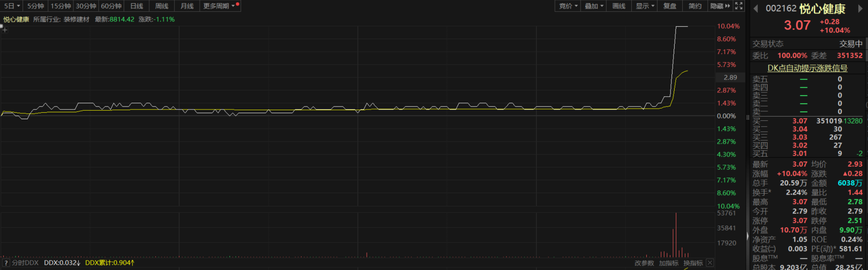Select the 30分钟 chart tab
This screenshot has width=868, height=270.
86,6
